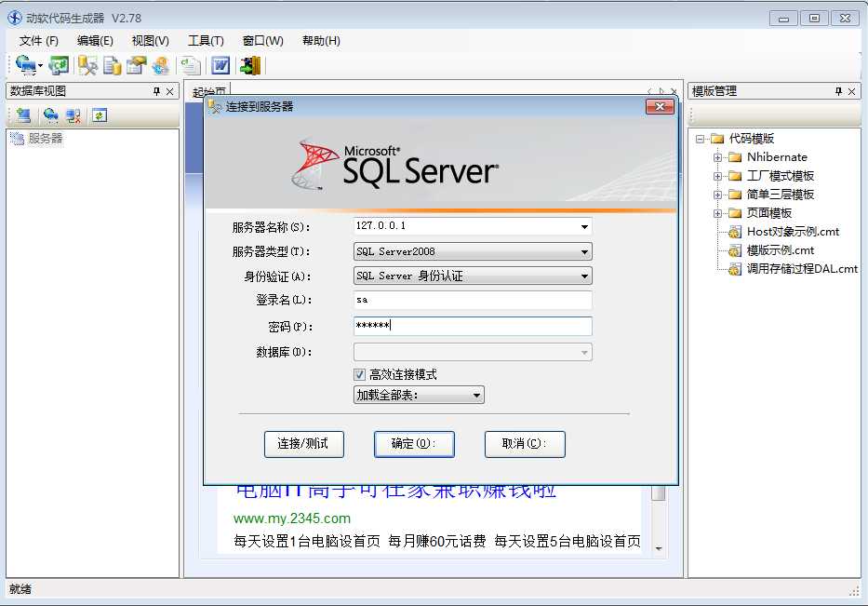Select the Nhibernate folder icon
The width and height of the screenshot is (868, 606).
[735, 157]
